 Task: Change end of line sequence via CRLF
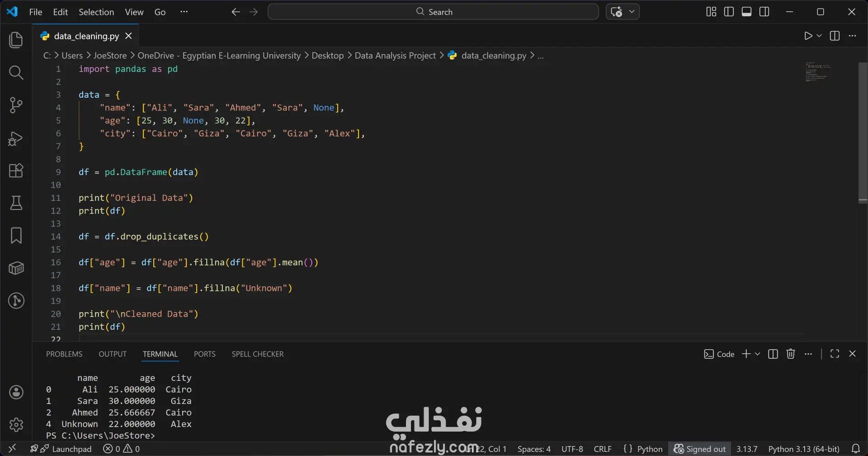pos(603,449)
